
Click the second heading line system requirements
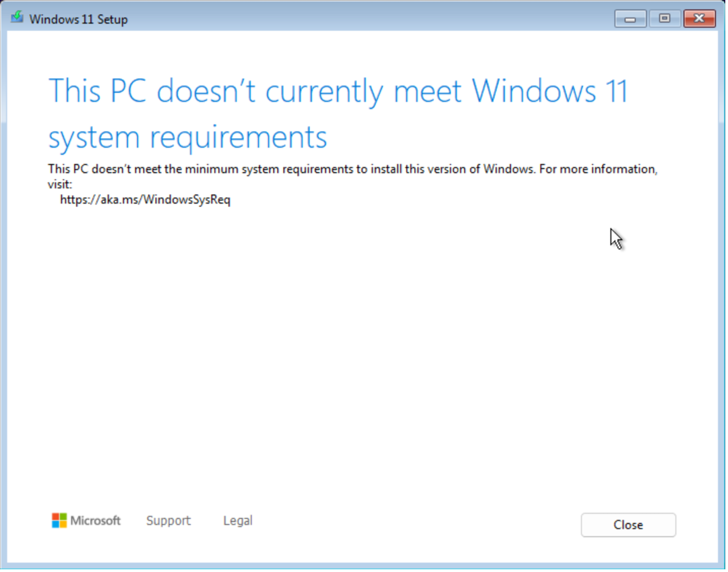click(187, 137)
